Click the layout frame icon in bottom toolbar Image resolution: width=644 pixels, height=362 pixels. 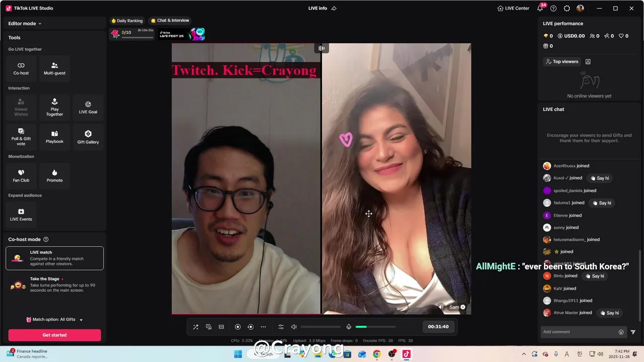(x=221, y=327)
